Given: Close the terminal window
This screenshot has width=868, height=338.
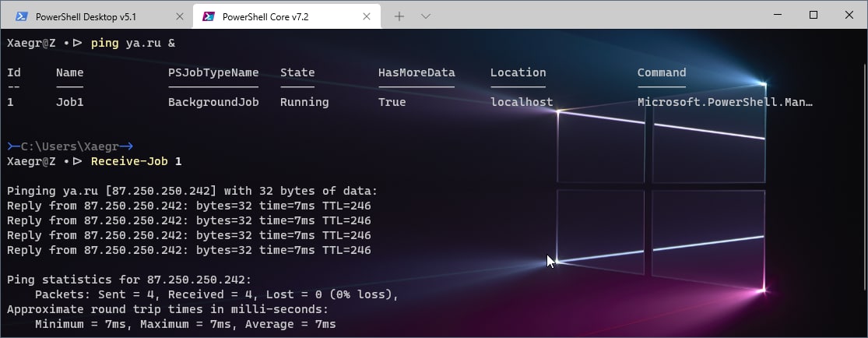Looking at the screenshot, I should [x=849, y=15].
